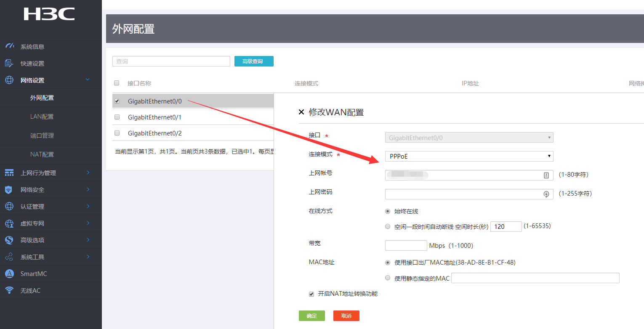Click the 上网行为管理 sidebar icon

(x=9, y=172)
